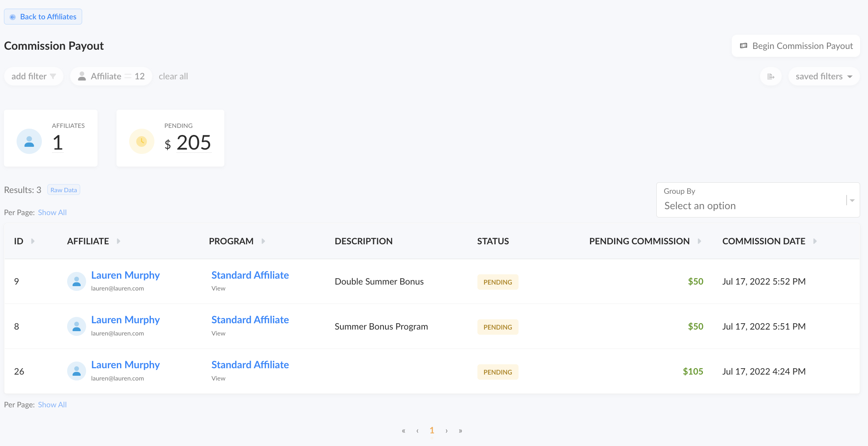
Task: Click date Jul 17, 2022 5:52 PM
Action: [764, 281]
